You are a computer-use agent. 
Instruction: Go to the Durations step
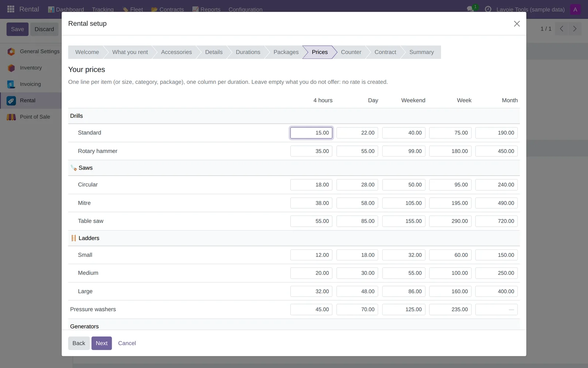248,52
